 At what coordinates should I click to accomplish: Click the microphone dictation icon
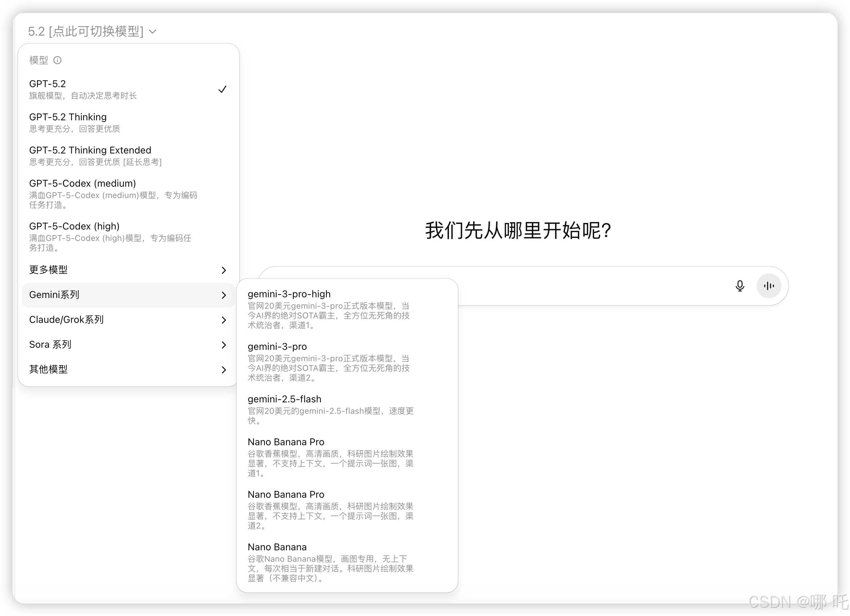[739, 286]
